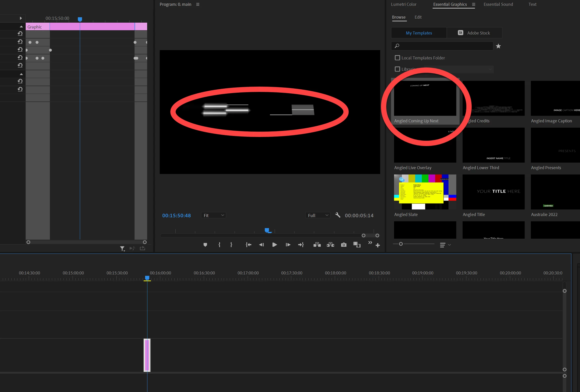The image size is (580, 392).
Task: Switch to the Edit tab
Action: click(418, 17)
